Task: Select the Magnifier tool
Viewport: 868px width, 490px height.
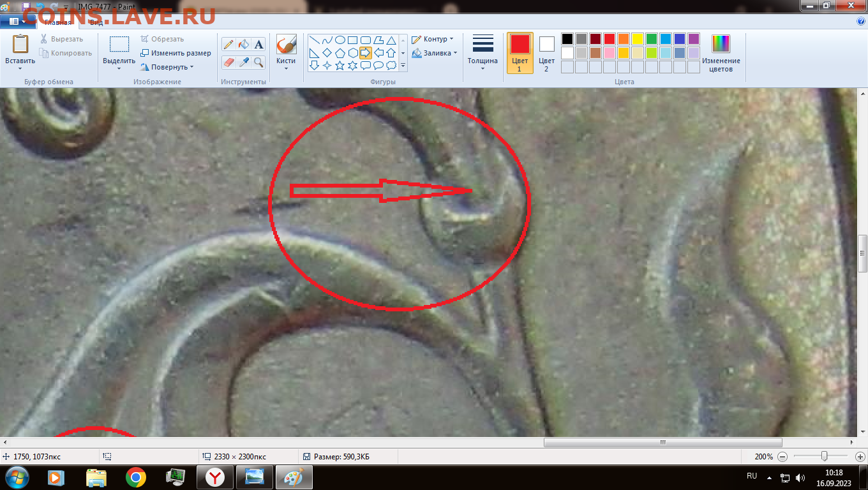Action: tap(258, 62)
